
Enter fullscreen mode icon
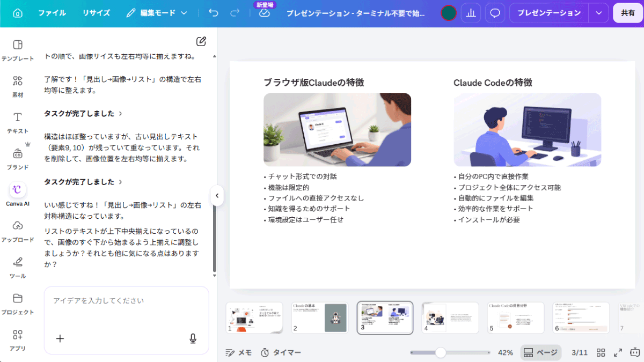tap(618, 352)
